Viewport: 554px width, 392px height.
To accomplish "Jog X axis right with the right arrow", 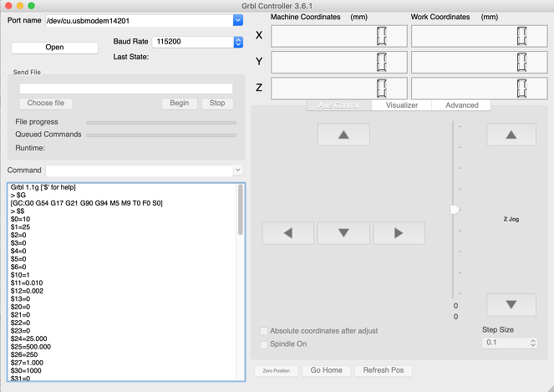I will click(399, 233).
